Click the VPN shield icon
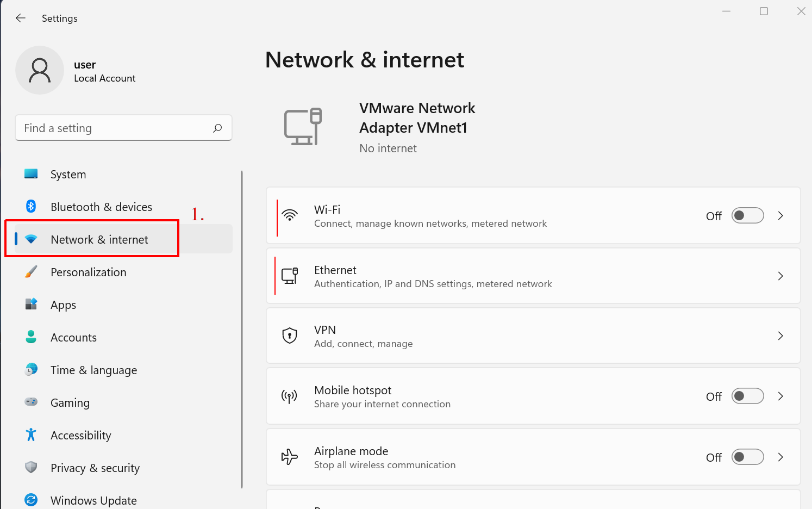 pos(290,336)
